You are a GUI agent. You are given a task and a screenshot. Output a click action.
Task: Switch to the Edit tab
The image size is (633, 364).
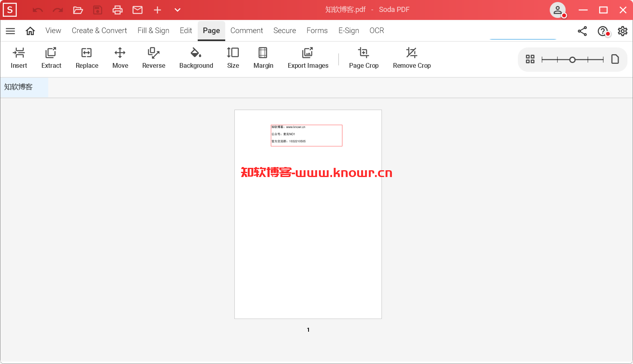click(x=186, y=31)
